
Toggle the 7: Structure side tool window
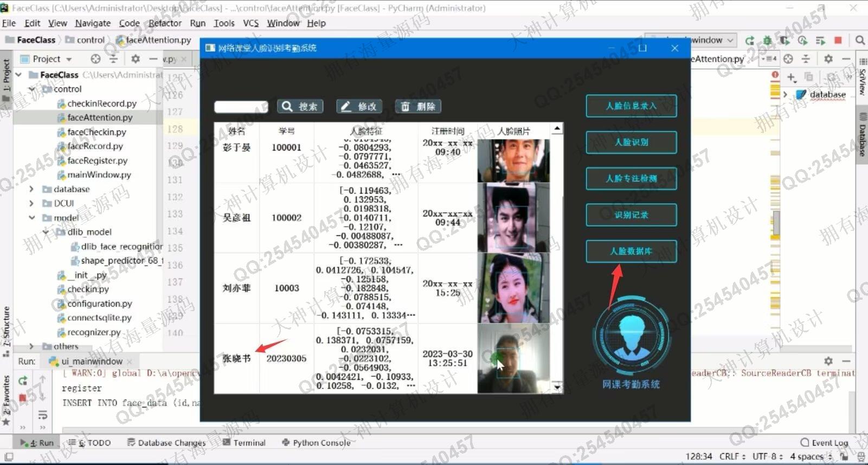(6, 331)
